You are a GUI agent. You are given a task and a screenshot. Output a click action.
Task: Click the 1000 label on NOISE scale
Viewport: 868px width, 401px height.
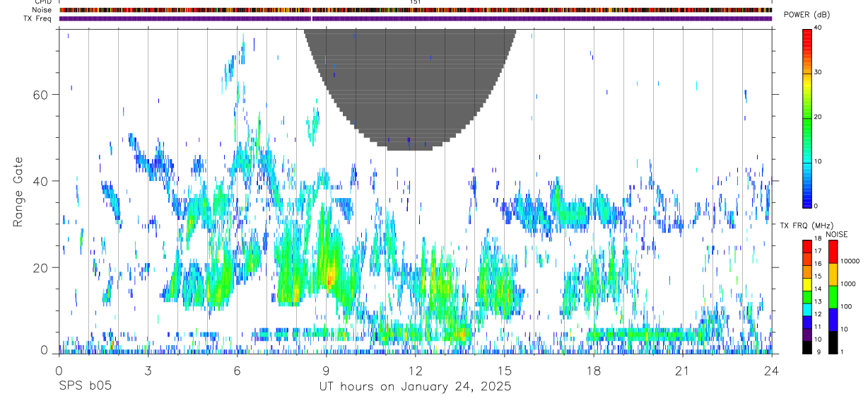pos(848,284)
